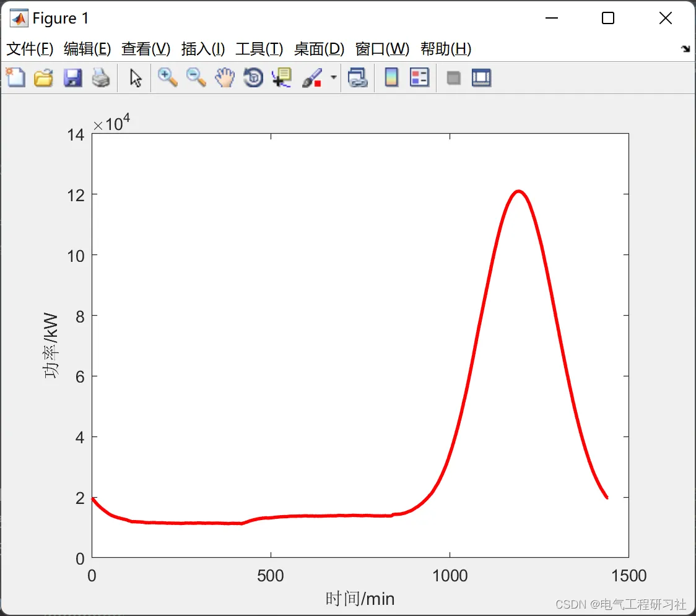Image resolution: width=696 pixels, height=616 pixels.
Task: Insert a legend using the toolbar
Action: (419, 77)
